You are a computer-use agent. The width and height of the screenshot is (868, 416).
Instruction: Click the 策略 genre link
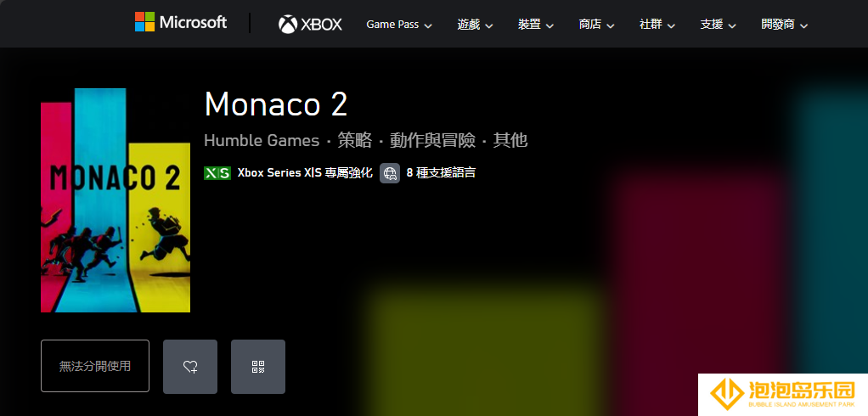click(x=355, y=141)
